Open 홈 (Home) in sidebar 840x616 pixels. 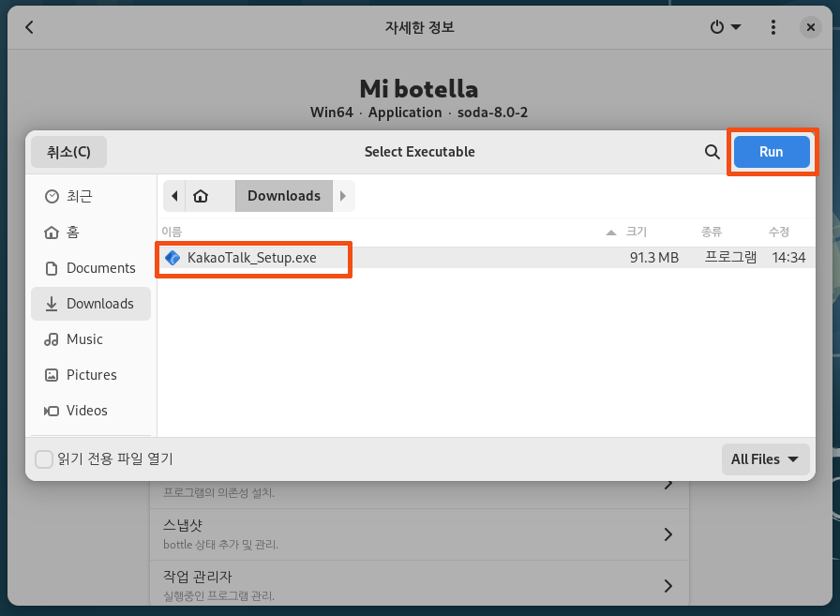point(91,232)
